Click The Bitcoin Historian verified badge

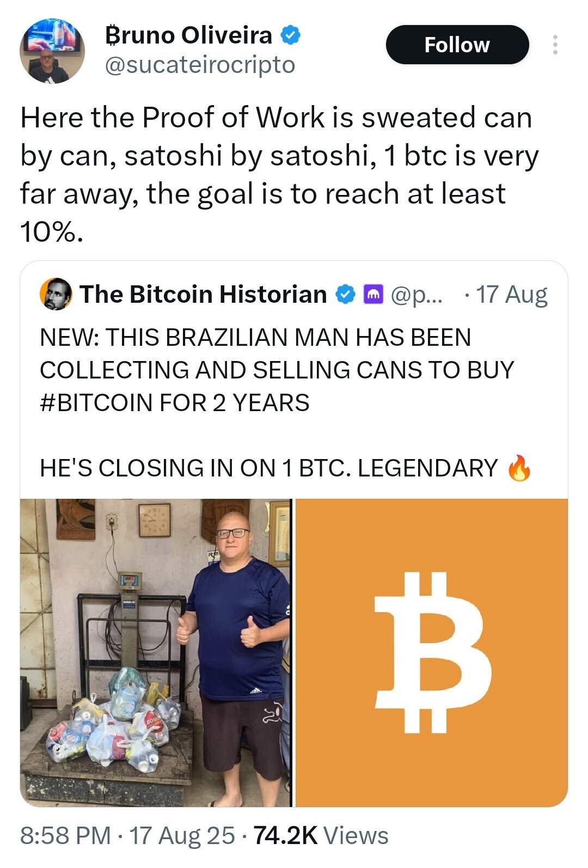point(345,294)
